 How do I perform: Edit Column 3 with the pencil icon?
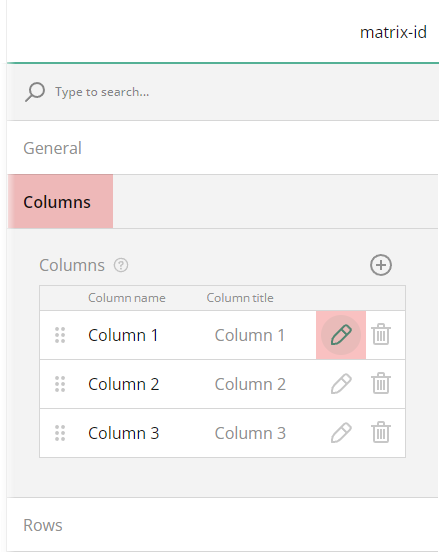[x=341, y=433]
